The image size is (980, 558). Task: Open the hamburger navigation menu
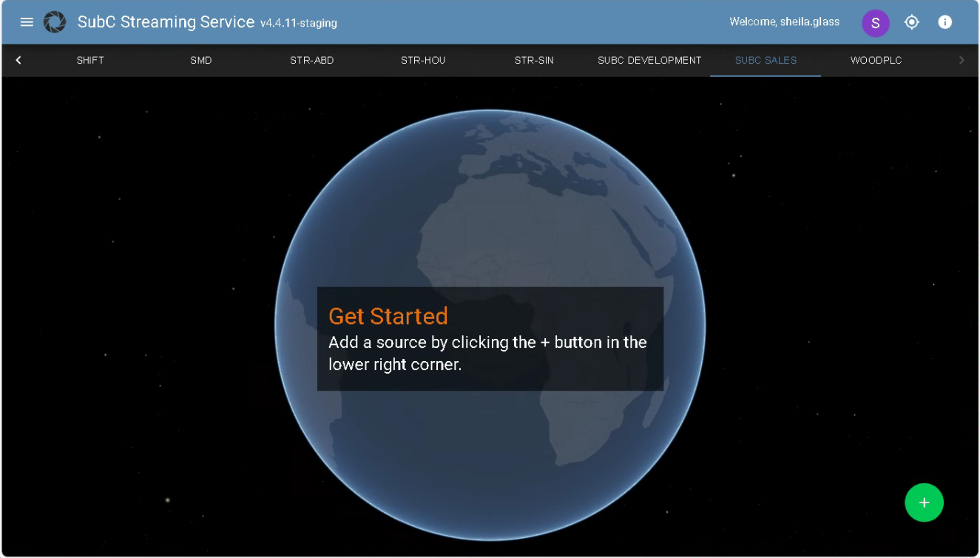(27, 22)
